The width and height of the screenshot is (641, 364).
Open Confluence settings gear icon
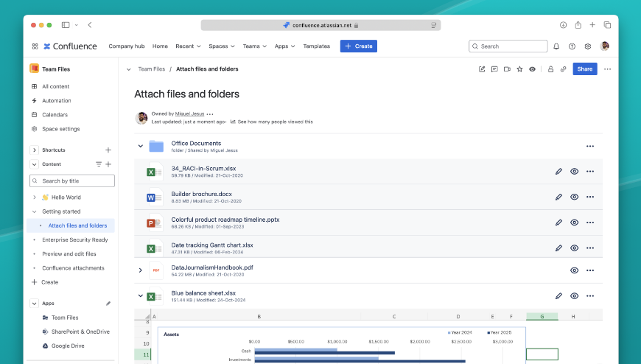pyautogui.click(x=588, y=46)
